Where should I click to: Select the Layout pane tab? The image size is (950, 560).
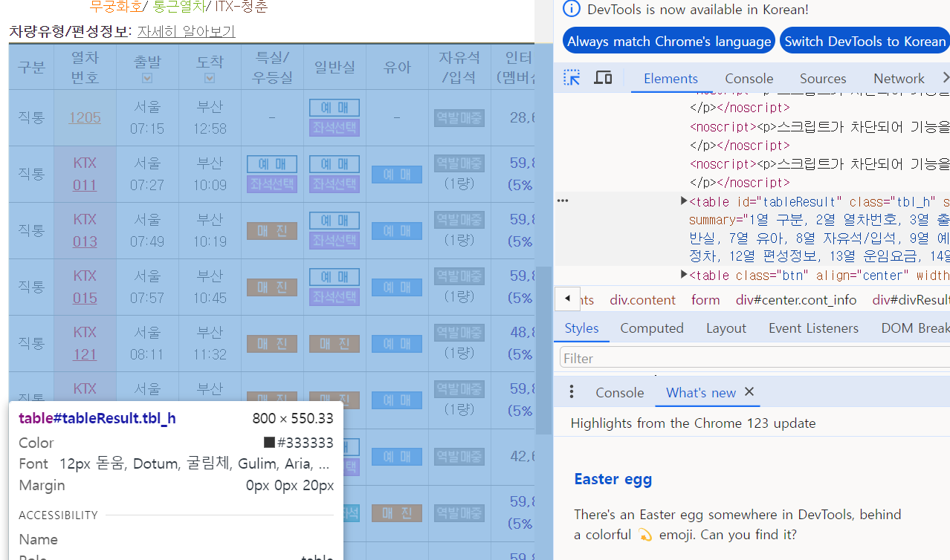tap(726, 328)
